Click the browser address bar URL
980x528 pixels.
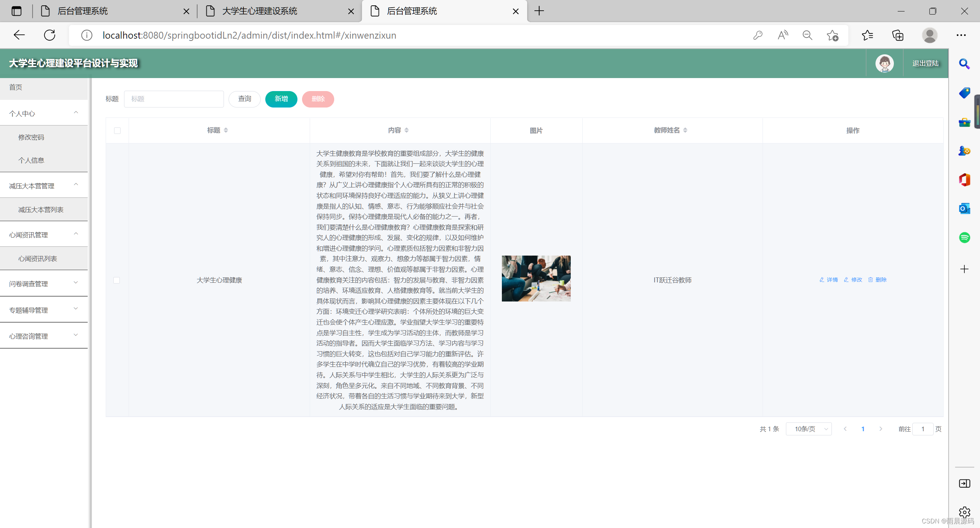249,35
